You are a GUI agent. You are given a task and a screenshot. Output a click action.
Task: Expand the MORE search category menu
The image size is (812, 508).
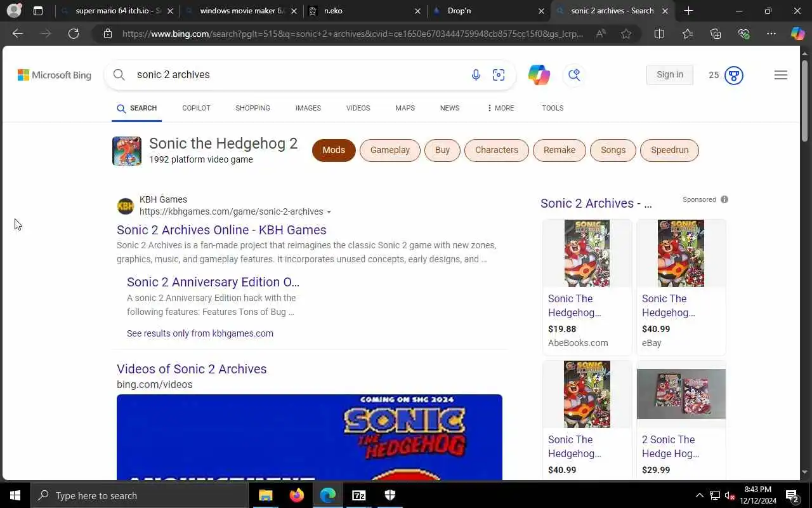[501, 108]
